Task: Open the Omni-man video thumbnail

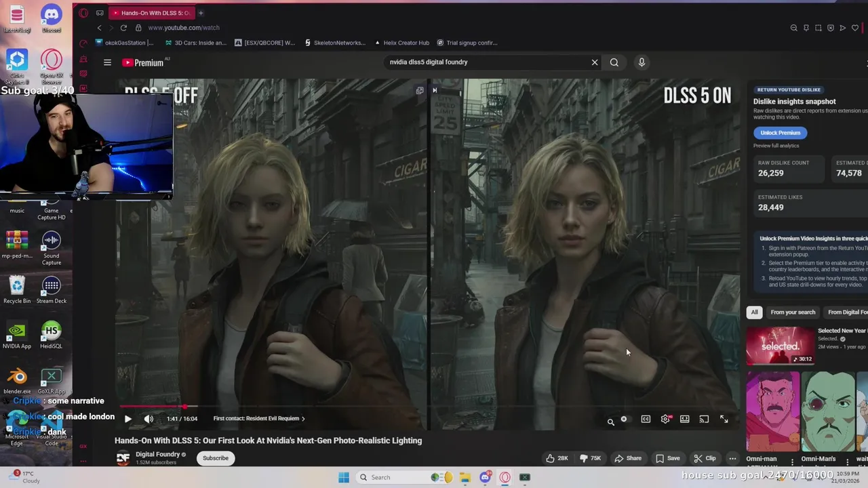Action: 772,411
